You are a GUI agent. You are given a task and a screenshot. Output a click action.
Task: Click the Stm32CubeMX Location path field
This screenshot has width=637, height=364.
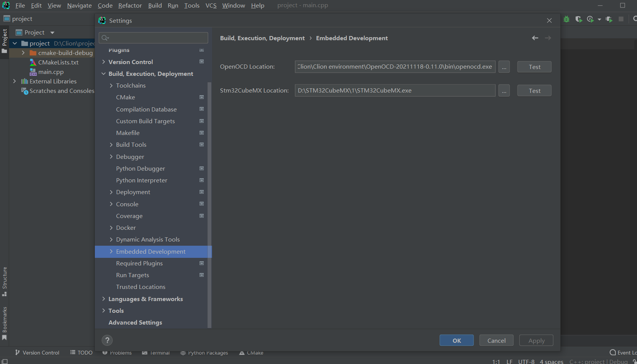click(x=395, y=91)
